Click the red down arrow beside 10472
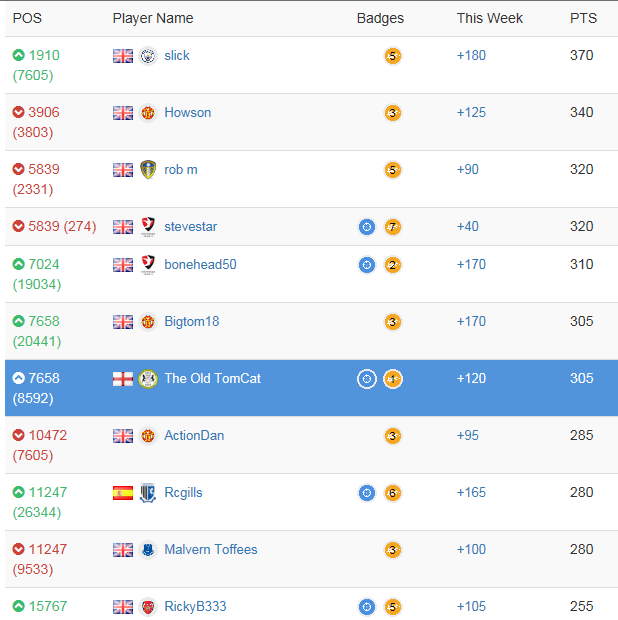Image resolution: width=618 pixels, height=620 pixels. tap(18, 435)
